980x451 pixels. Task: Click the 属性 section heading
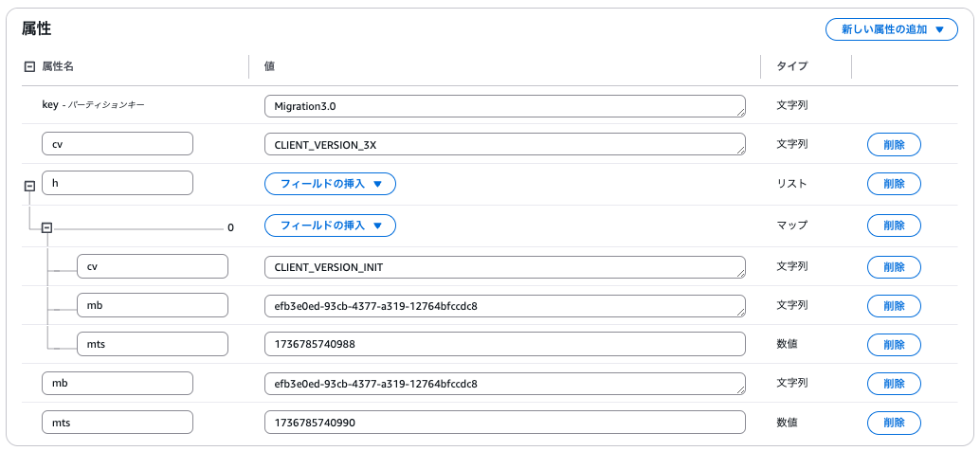tap(36, 28)
